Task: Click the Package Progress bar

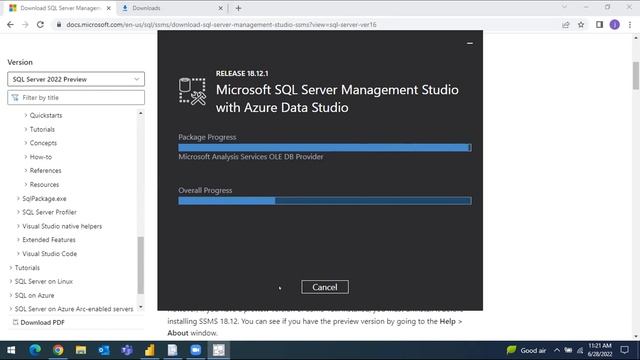Action: (x=325, y=147)
